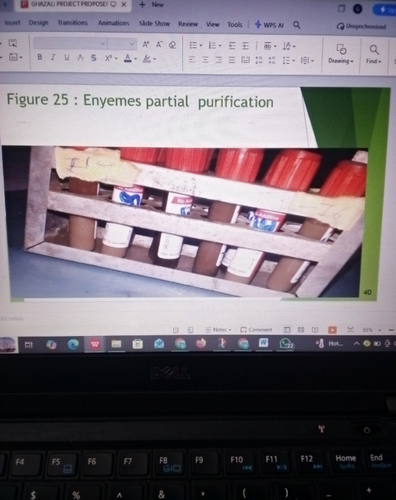Open Task View on taskbar
Viewport: 396px width, 500px height.
29,345
